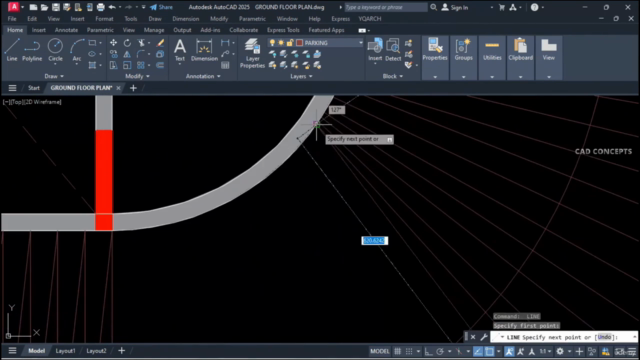Select the Mirror tool
Image resolution: width=640 pixels, height=360 pixels.
click(127, 54)
